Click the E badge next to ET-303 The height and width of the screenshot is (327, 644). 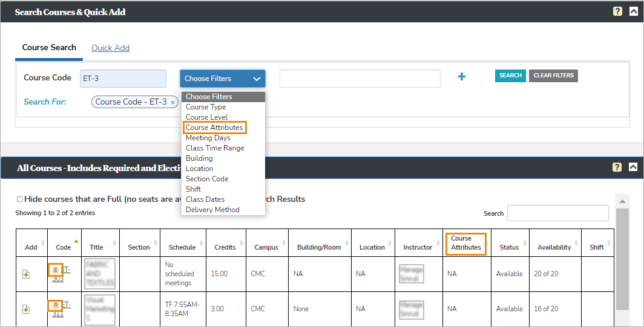pyautogui.click(x=56, y=270)
